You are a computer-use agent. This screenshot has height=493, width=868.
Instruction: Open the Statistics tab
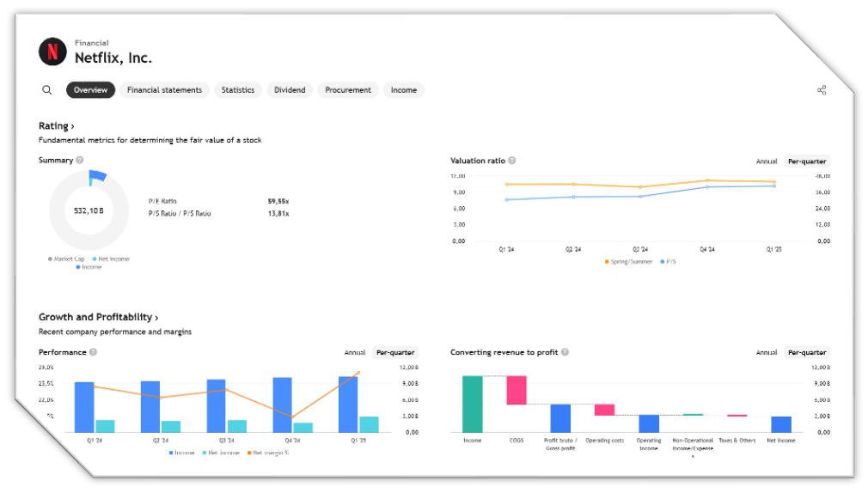tap(238, 89)
